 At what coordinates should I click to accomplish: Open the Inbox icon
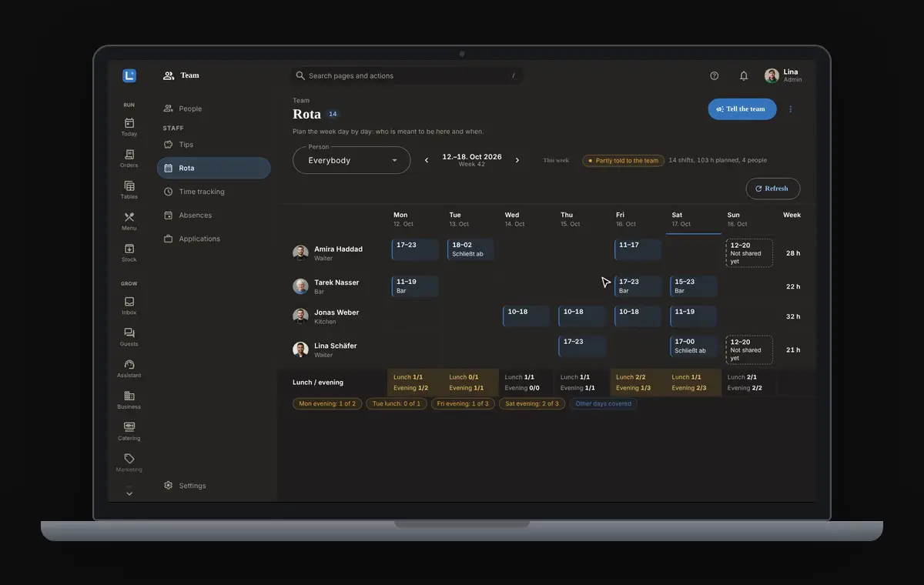click(x=129, y=306)
